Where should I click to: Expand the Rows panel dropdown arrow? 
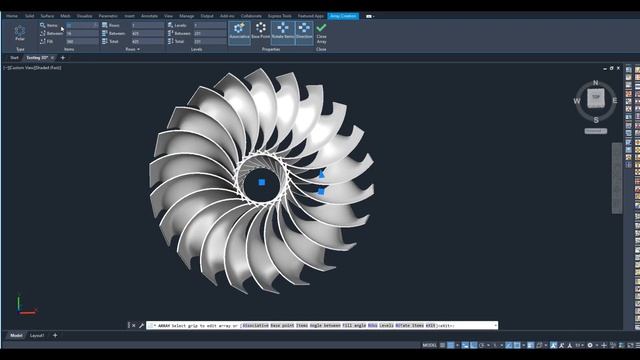click(x=138, y=49)
